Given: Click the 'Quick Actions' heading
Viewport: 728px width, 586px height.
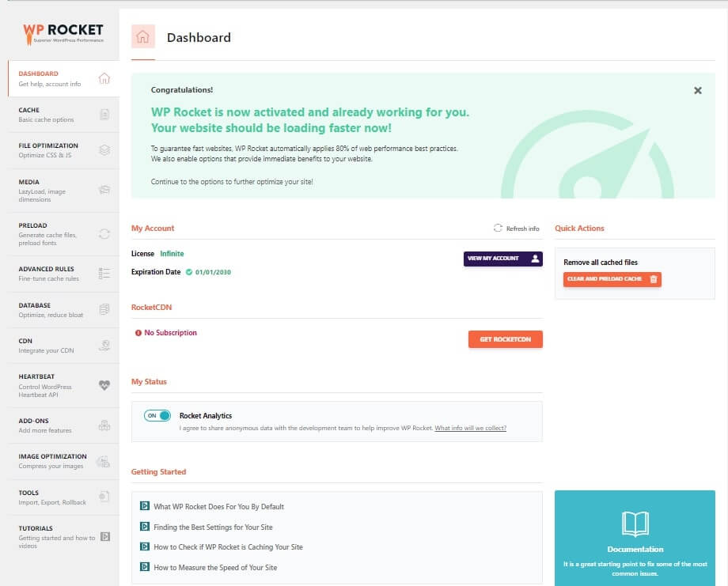Looking at the screenshot, I should pos(579,229).
